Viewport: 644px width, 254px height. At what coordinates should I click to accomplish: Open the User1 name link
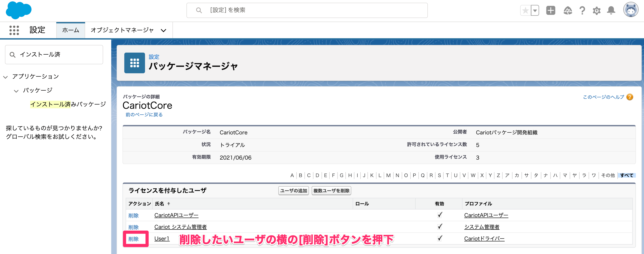click(x=162, y=238)
